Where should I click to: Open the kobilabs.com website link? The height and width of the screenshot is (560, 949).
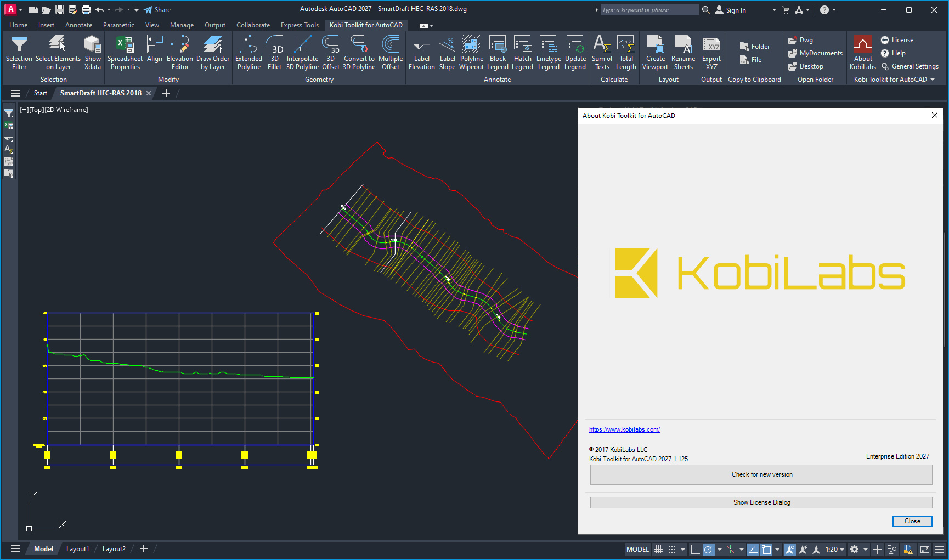(x=624, y=429)
